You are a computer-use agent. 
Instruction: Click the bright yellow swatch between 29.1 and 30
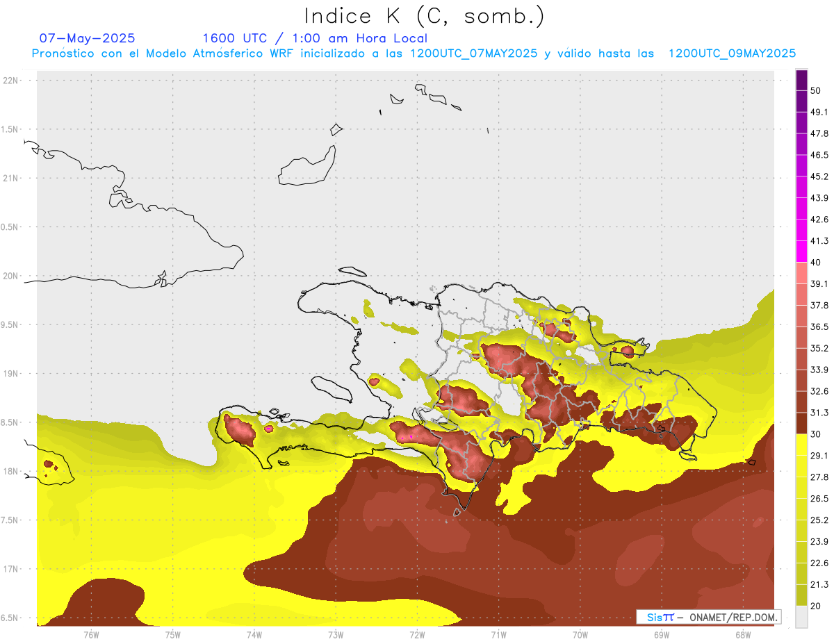tap(801, 445)
